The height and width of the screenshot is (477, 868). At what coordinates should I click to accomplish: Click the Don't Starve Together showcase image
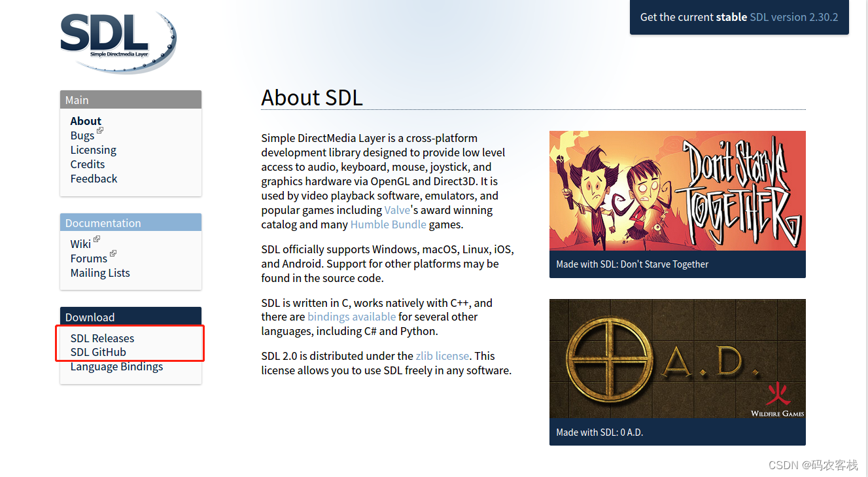pyautogui.click(x=677, y=191)
